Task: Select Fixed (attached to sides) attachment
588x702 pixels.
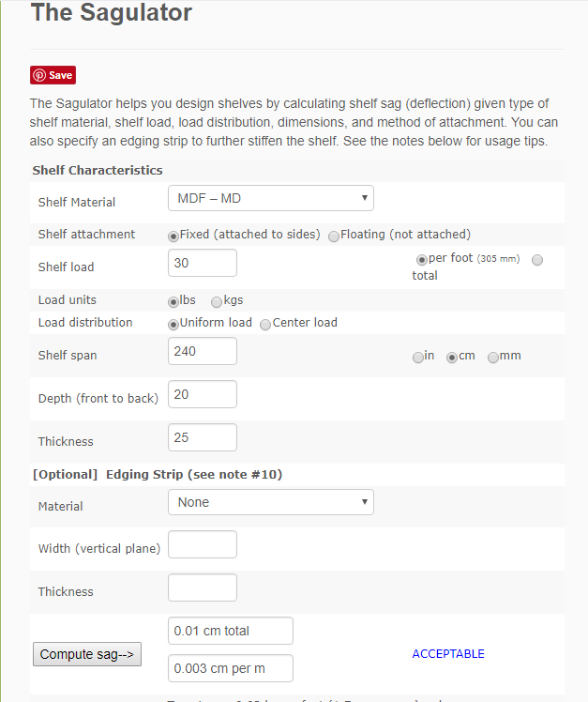Action: pyautogui.click(x=173, y=236)
